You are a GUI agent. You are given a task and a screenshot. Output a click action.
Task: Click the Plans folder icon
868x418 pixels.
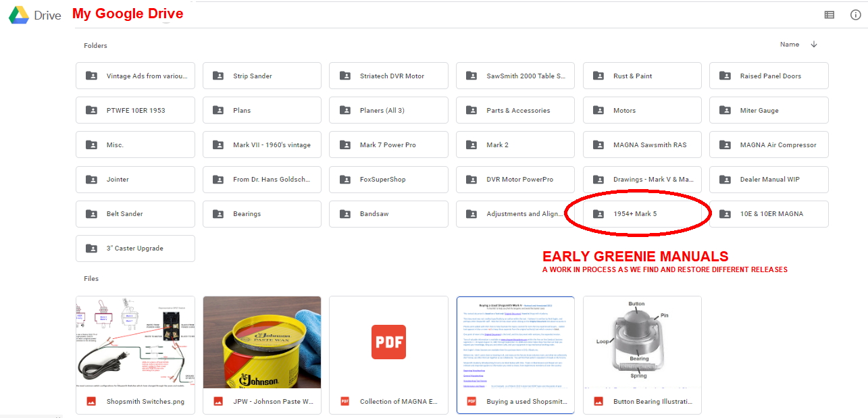click(x=218, y=110)
